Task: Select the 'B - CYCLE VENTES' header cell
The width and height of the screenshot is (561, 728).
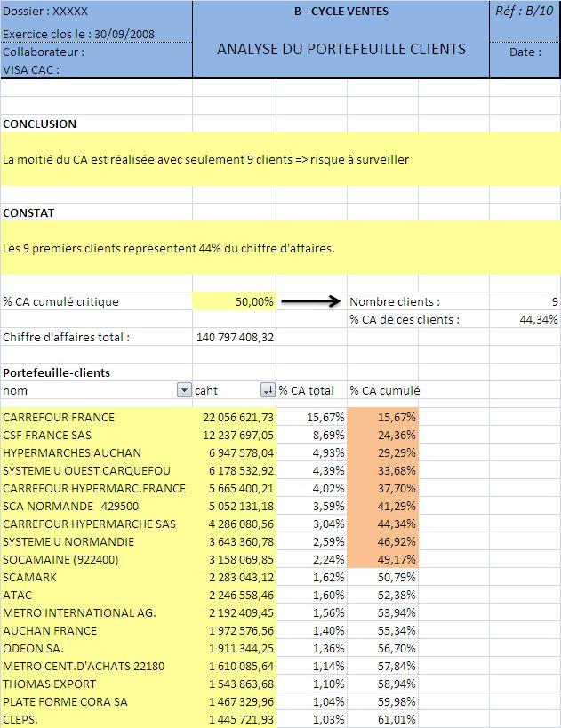Action: click(341, 12)
